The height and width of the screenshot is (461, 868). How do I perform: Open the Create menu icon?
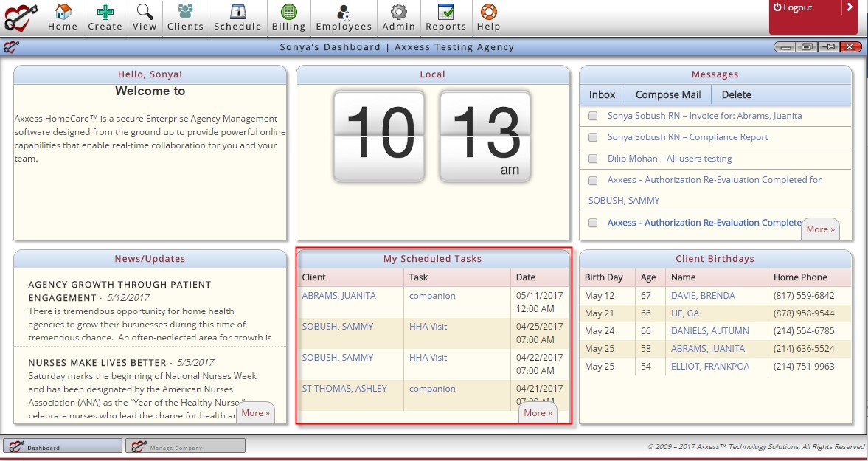105,15
